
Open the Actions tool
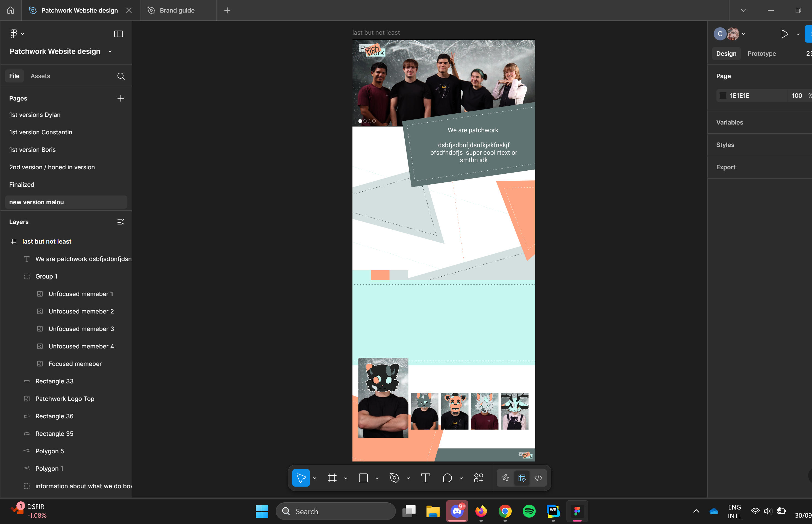pyautogui.click(x=478, y=478)
